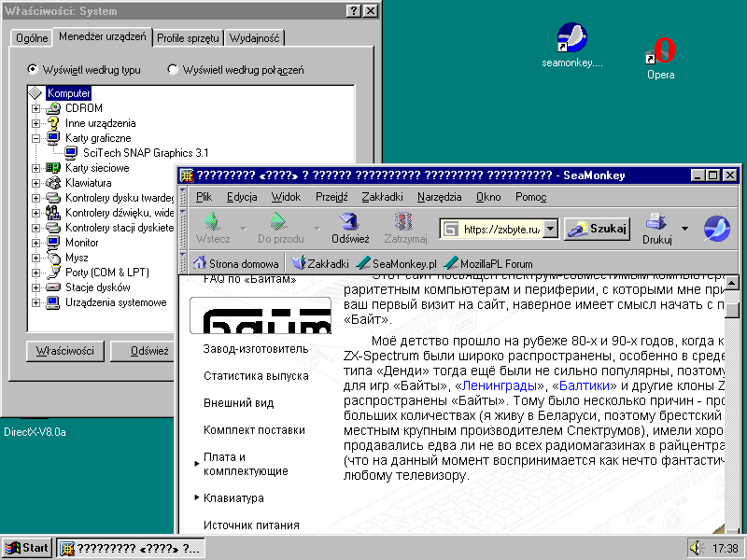This screenshot has width=747, height=560.
Task: Open the Ленинграды hyperlink
Action: [x=500, y=385]
